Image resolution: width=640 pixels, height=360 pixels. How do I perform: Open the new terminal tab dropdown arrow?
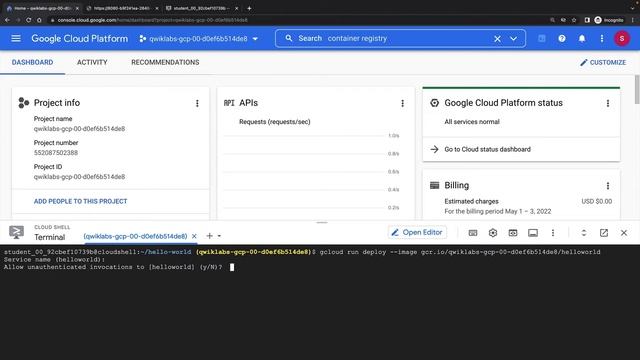[219, 236]
